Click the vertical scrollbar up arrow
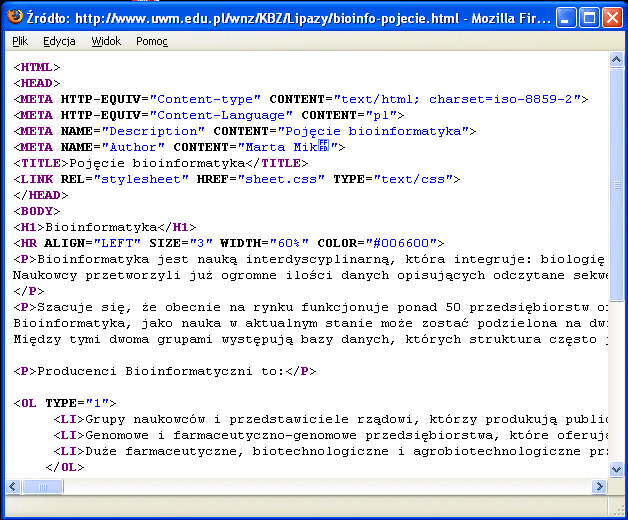 [614, 62]
